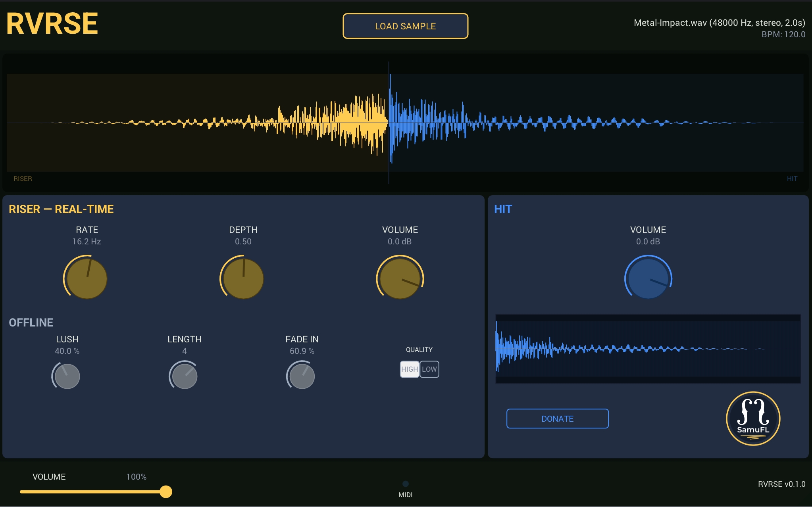The height and width of the screenshot is (507, 812).
Task: Open LOAD SAMPLE file browser
Action: (x=405, y=26)
